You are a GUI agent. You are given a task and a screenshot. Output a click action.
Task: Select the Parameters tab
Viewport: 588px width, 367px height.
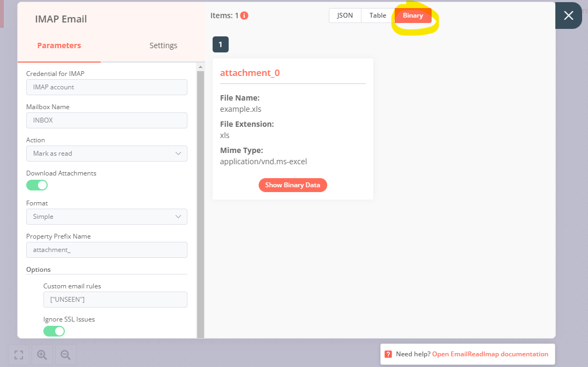[x=59, y=45]
